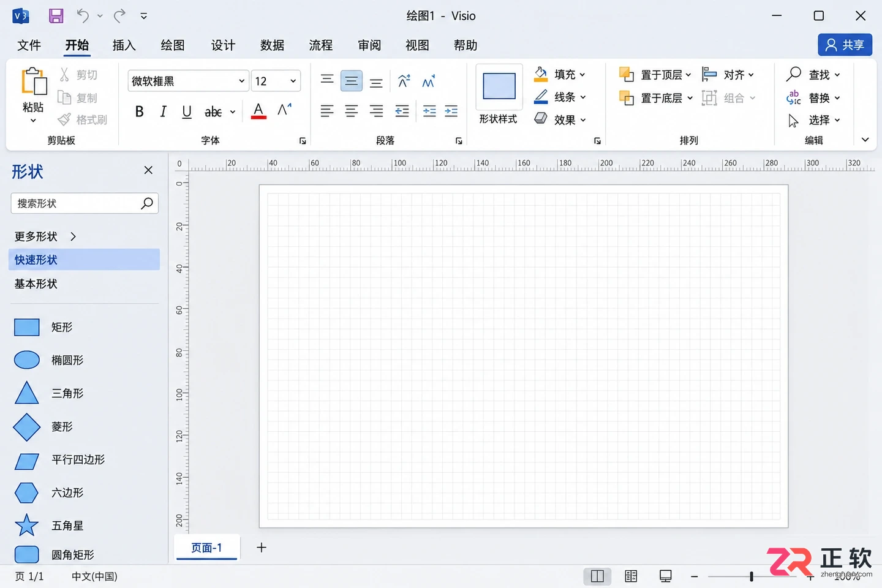Select the Rectangle shape stencil
The image size is (882, 588).
click(27, 327)
